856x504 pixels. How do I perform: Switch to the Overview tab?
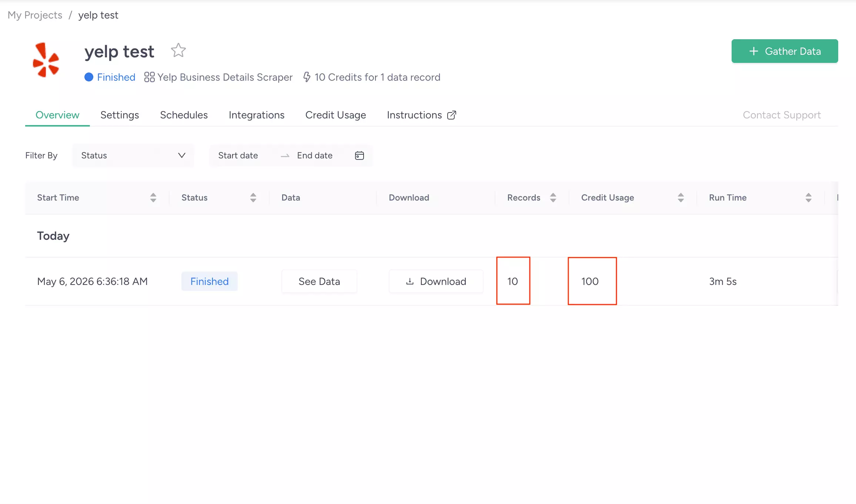[57, 115]
